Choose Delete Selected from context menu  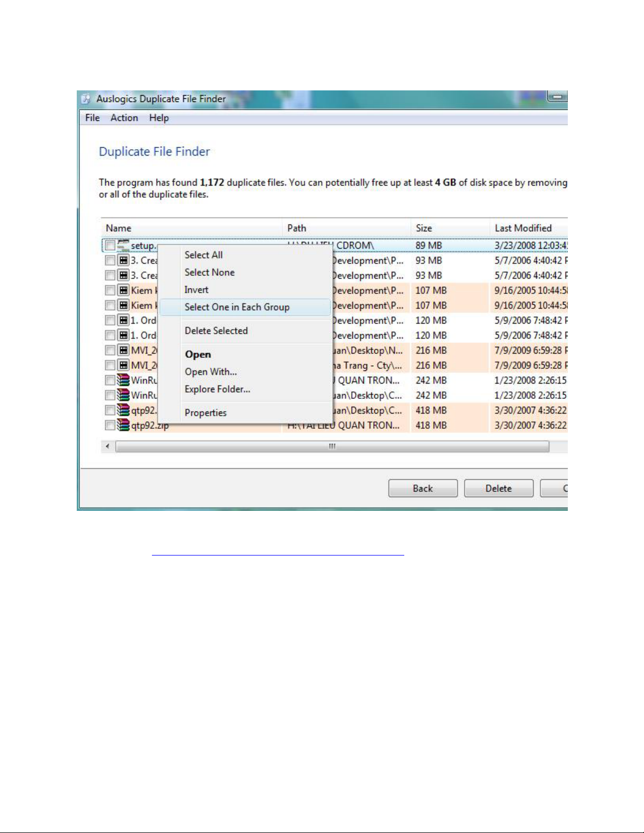(x=216, y=331)
